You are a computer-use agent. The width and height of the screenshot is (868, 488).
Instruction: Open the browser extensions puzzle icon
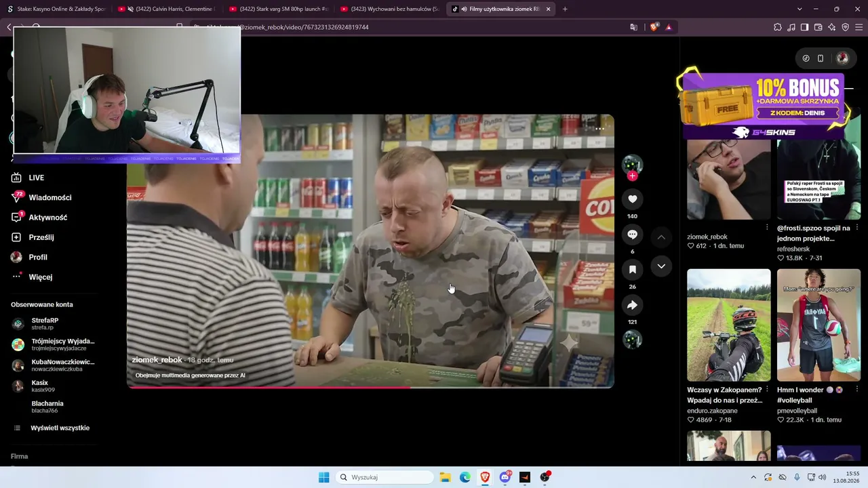tap(778, 27)
